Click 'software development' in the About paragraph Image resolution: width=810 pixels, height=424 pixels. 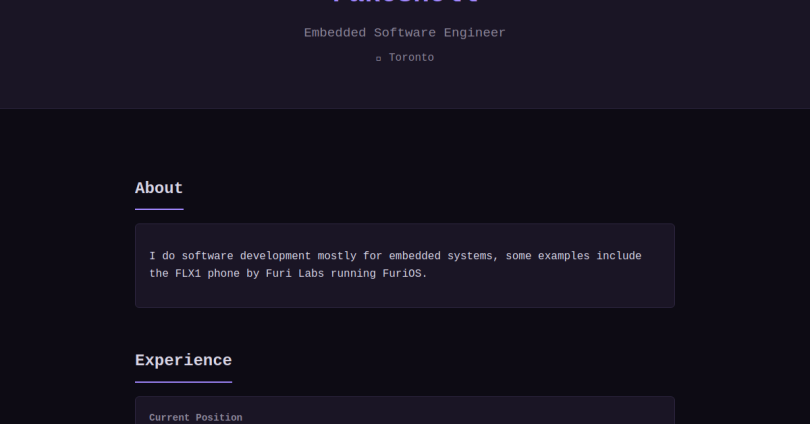coord(245,256)
